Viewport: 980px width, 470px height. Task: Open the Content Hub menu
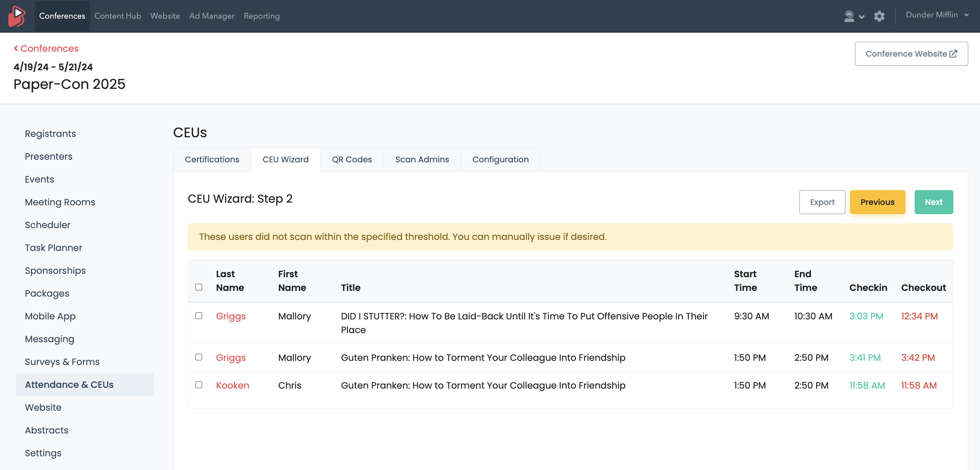click(117, 16)
